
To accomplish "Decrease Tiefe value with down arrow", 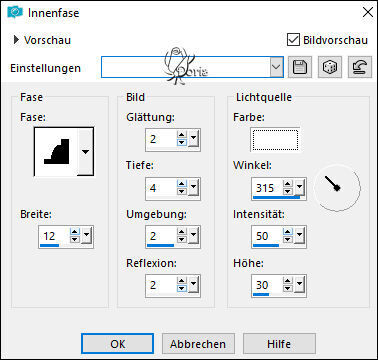I will tap(181, 191).
